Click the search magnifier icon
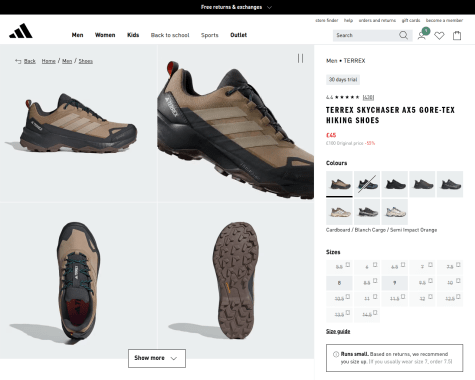The width and height of the screenshot is (475, 380). (x=403, y=35)
